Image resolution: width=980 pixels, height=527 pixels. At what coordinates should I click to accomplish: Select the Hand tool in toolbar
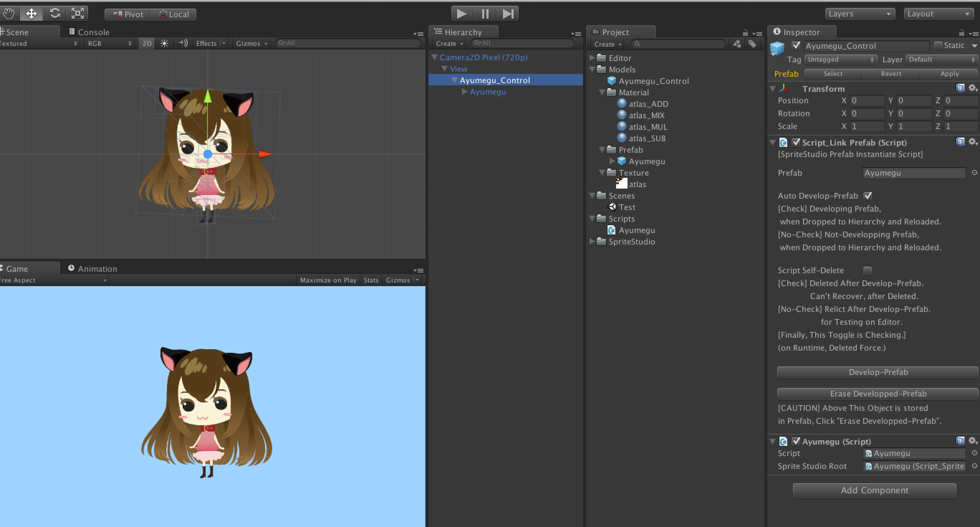click(8, 14)
